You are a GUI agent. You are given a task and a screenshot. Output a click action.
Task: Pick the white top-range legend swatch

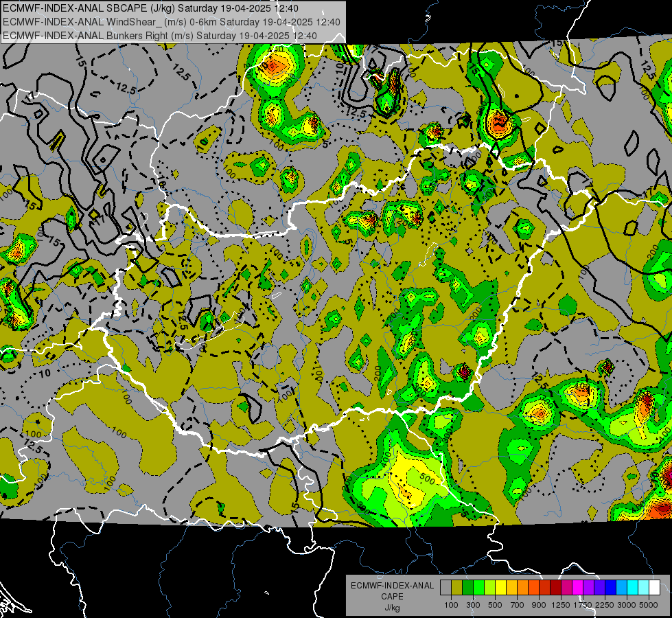(x=654, y=588)
